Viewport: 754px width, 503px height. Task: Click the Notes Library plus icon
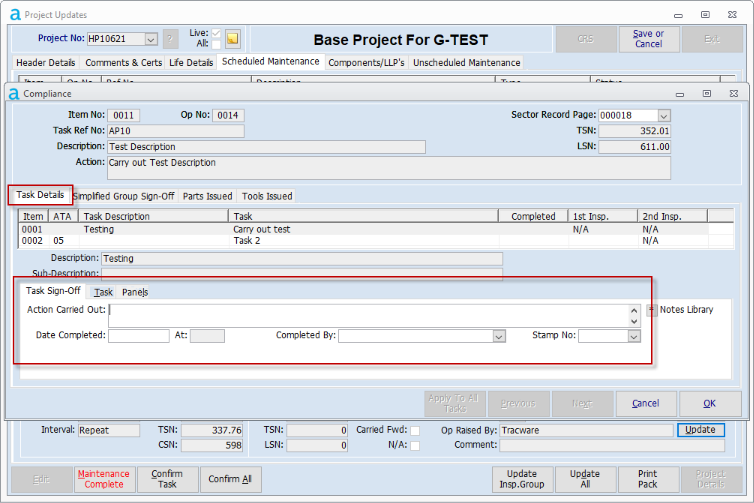point(652,310)
